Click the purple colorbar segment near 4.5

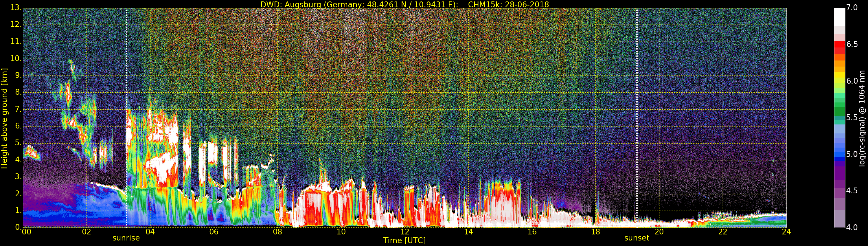[x=839, y=184]
